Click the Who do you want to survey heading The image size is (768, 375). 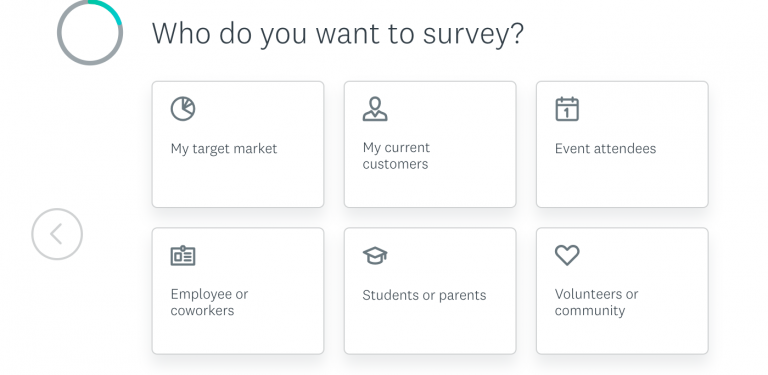pyautogui.click(x=337, y=34)
